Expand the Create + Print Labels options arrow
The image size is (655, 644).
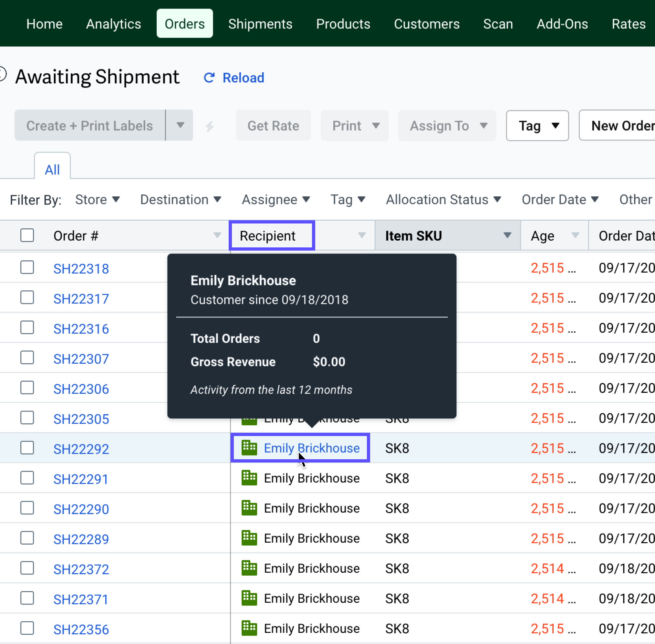point(180,126)
